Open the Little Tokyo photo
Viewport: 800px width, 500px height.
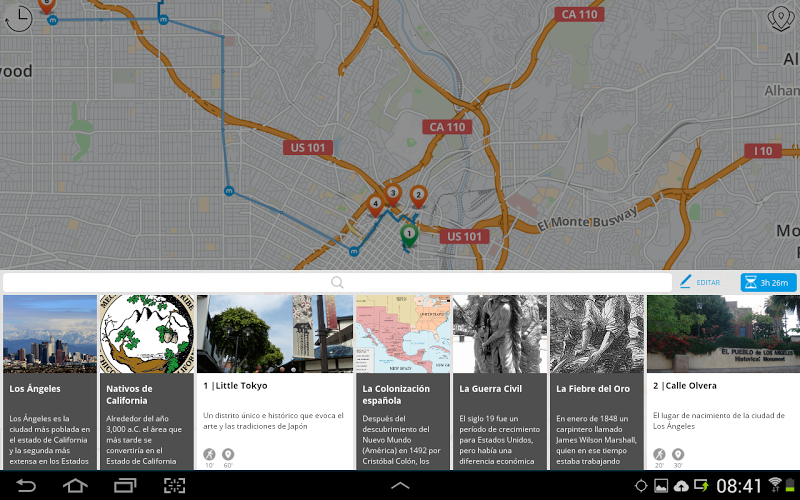(x=275, y=334)
